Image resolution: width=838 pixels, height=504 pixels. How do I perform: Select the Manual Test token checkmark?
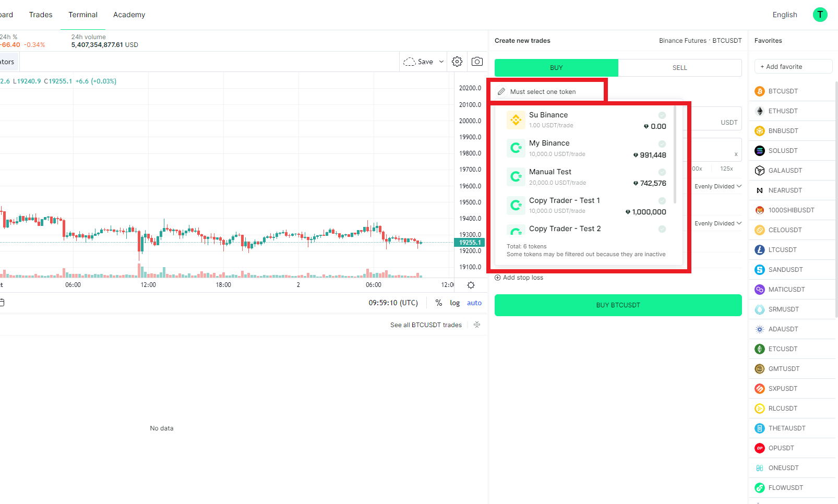tap(662, 172)
